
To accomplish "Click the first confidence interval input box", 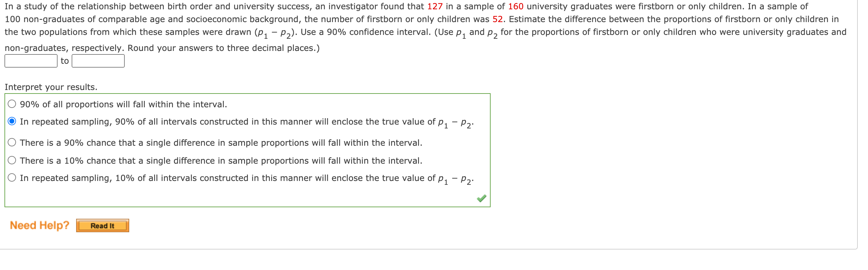I will 30,61.
